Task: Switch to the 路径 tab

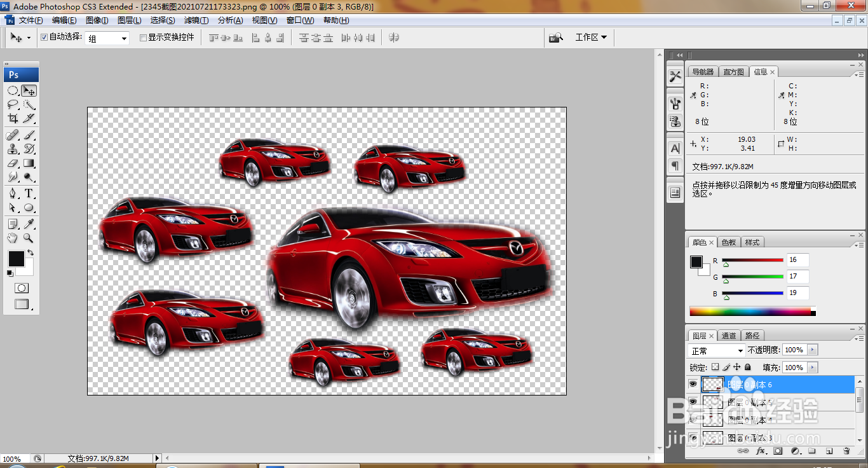Action: (752, 336)
